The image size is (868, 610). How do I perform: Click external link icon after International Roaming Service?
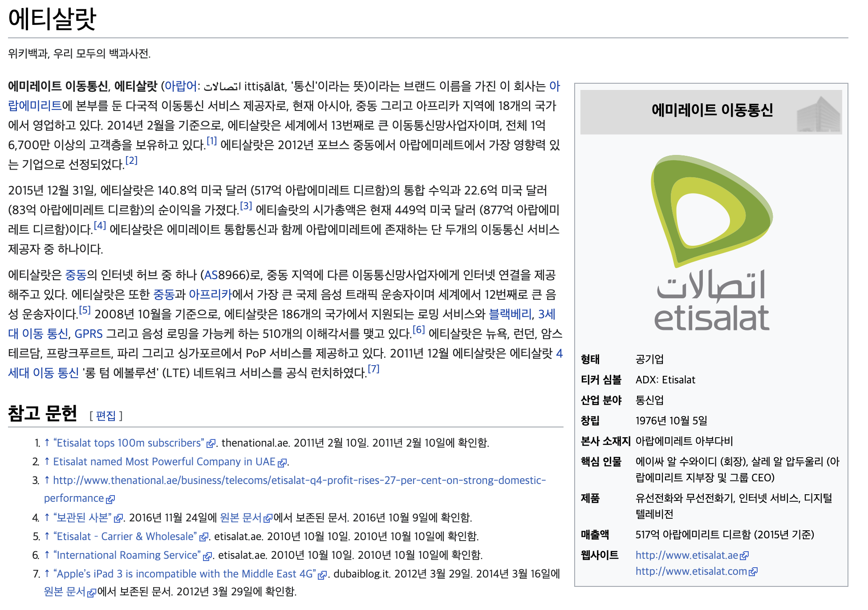[207, 556]
